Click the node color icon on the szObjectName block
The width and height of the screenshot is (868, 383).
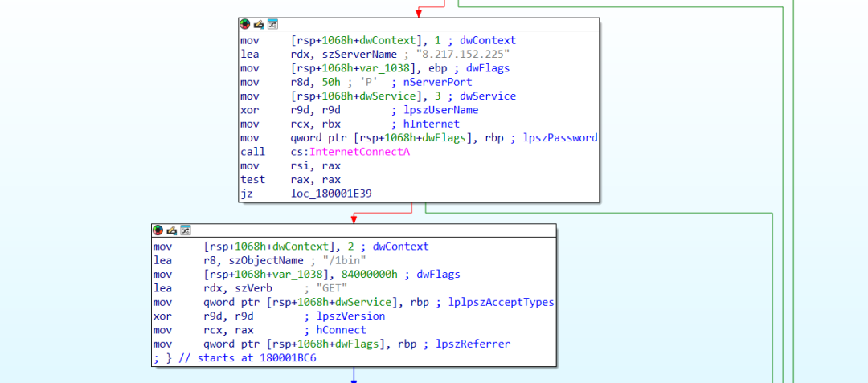point(158,231)
